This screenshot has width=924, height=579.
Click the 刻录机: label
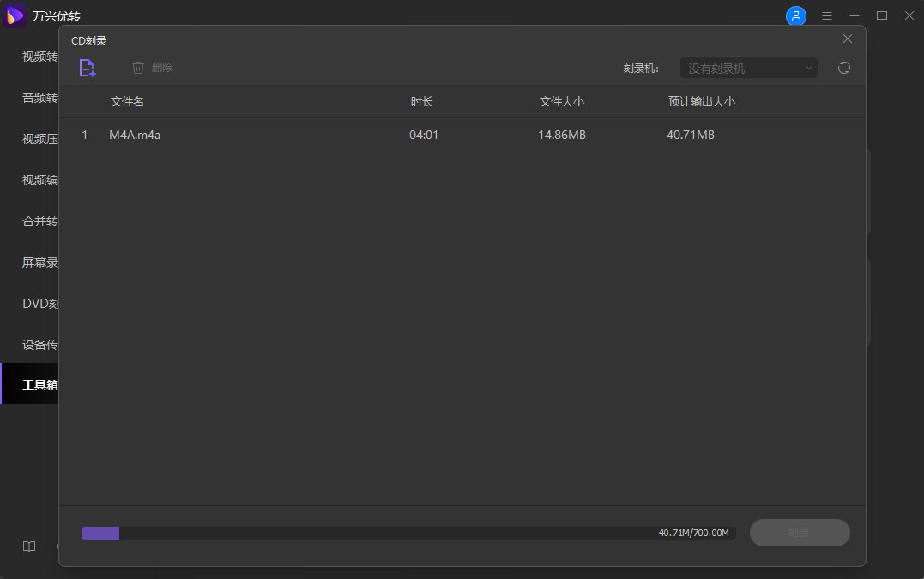[641, 69]
